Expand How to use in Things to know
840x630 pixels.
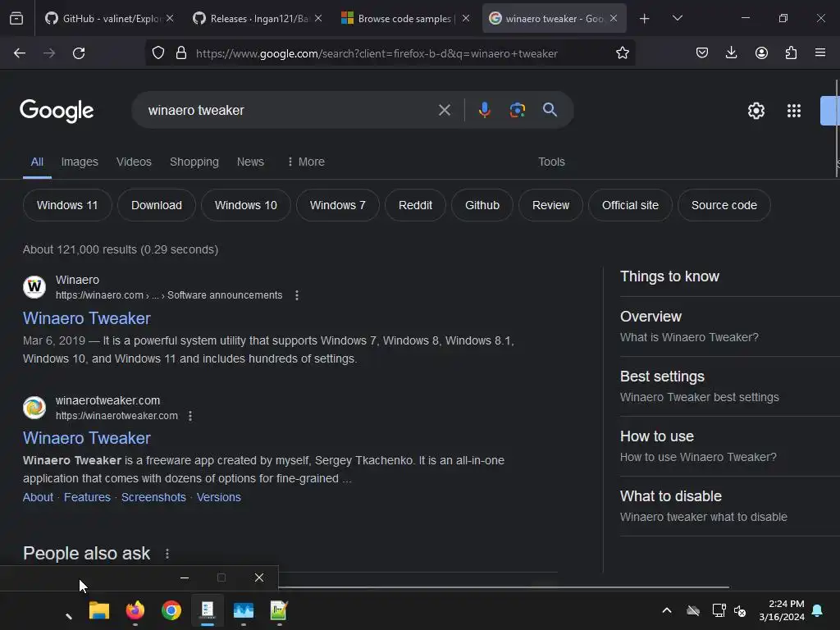click(729, 446)
